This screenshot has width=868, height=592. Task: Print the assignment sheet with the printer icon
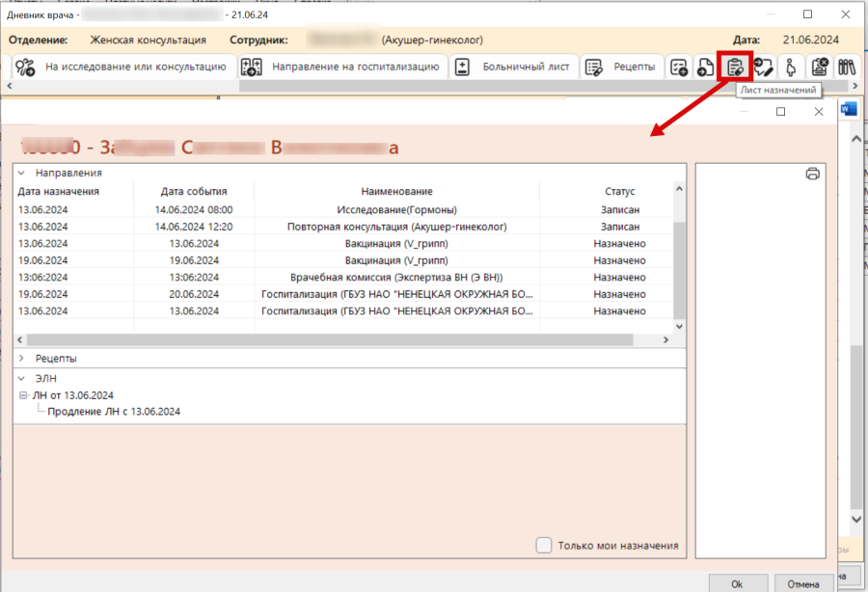coord(813,174)
